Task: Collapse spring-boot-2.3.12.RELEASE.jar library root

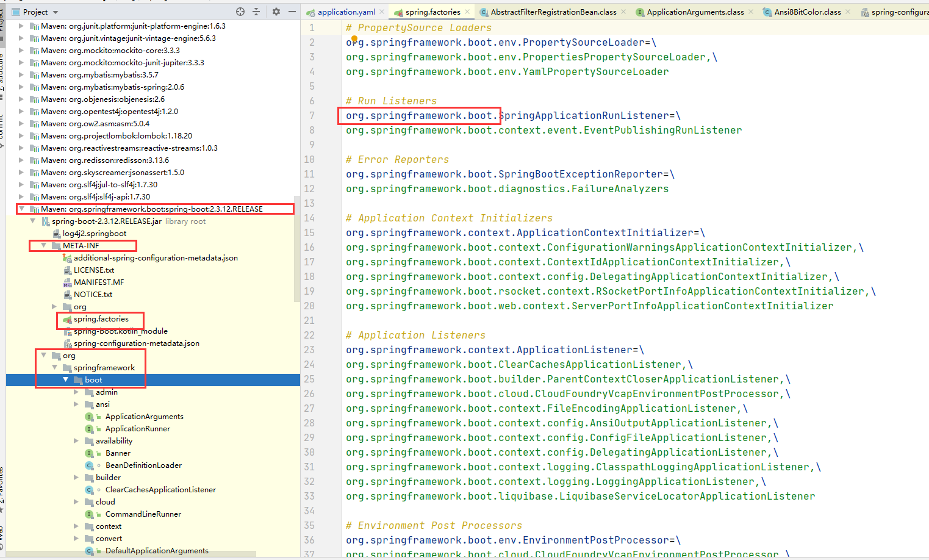Action: 32,221
